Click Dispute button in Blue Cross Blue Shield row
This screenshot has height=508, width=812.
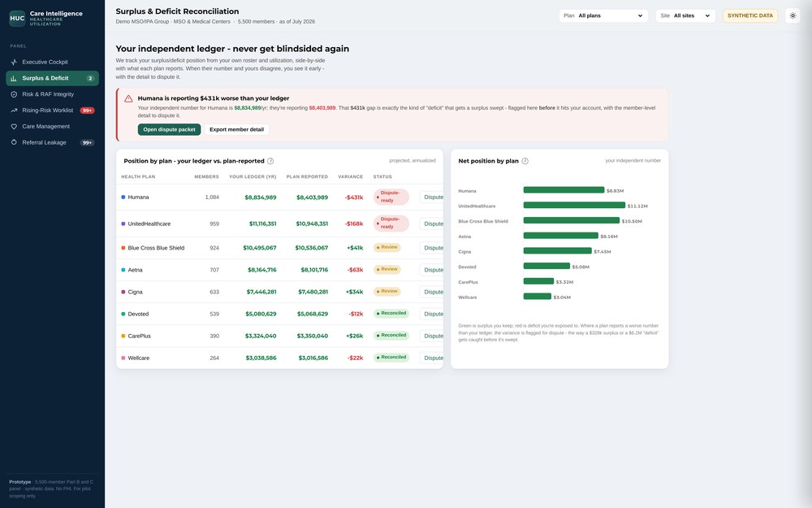click(432, 248)
